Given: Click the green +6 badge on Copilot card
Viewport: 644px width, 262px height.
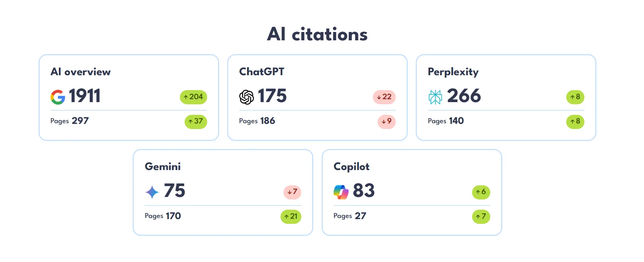Looking at the screenshot, I should click(x=481, y=192).
